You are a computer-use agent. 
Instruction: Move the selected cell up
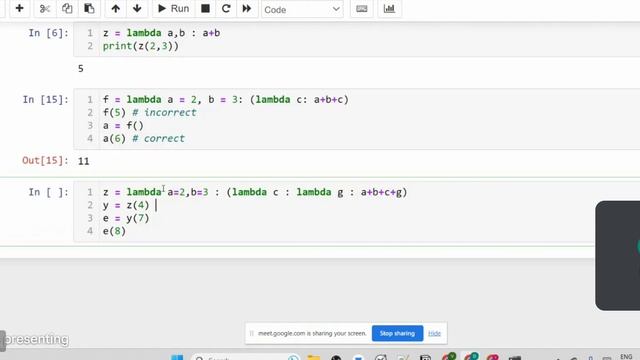click(x=116, y=8)
